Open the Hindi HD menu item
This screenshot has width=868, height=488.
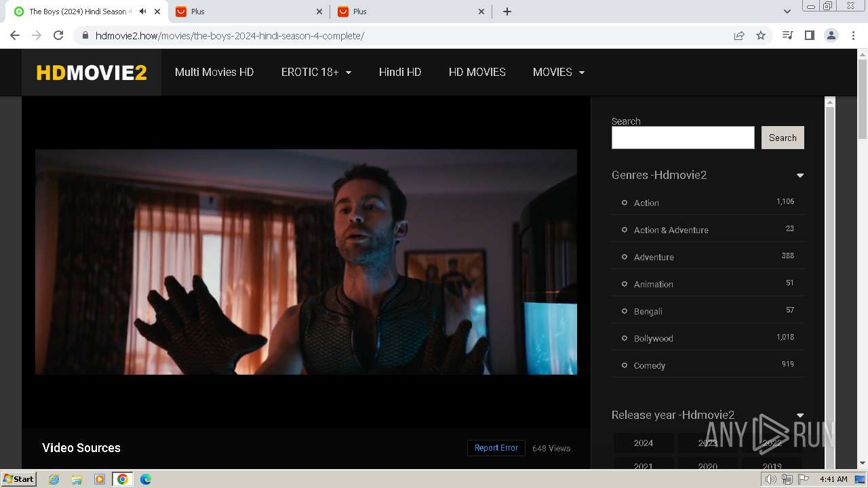coord(400,72)
